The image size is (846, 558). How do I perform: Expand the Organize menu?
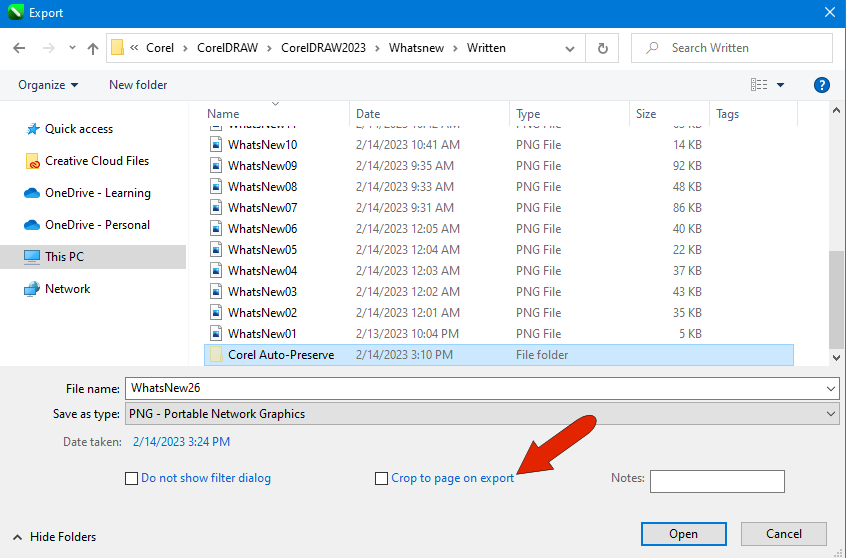(x=48, y=85)
